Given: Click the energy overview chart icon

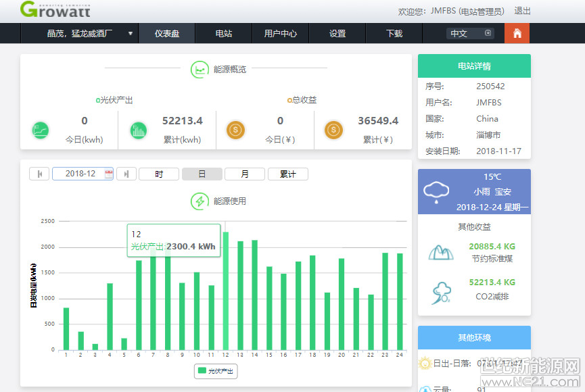Looking at the screenshot, I should [x=200, y=69].
